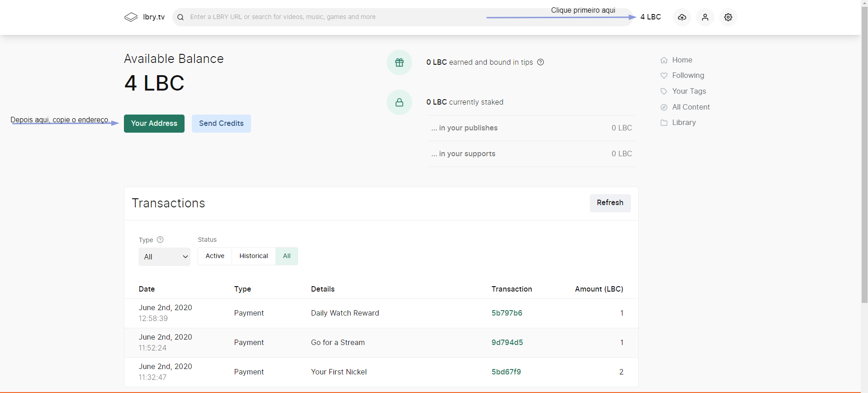Select the Active status filter

tap(215, 256)
